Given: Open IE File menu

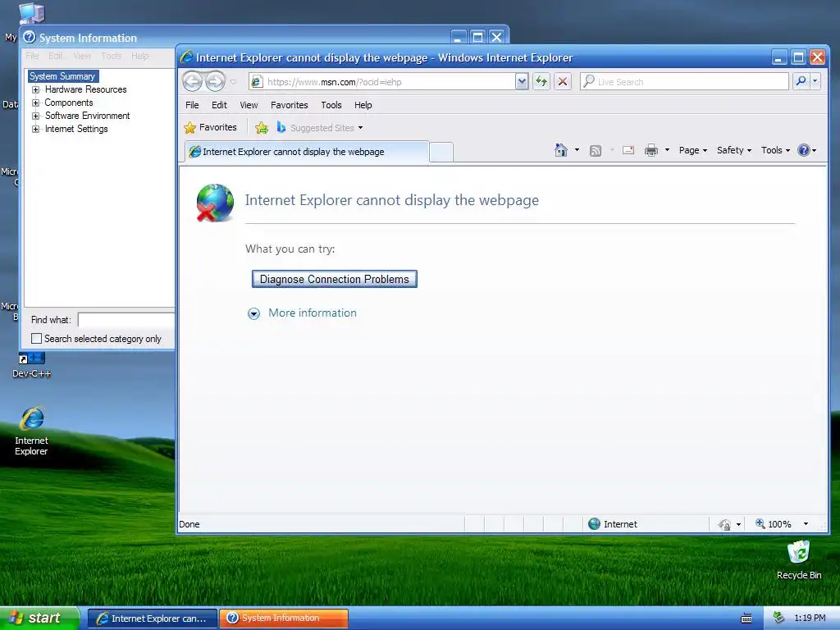Looking at the screenshot, I should pyautogui.click(x=192, y=105).
